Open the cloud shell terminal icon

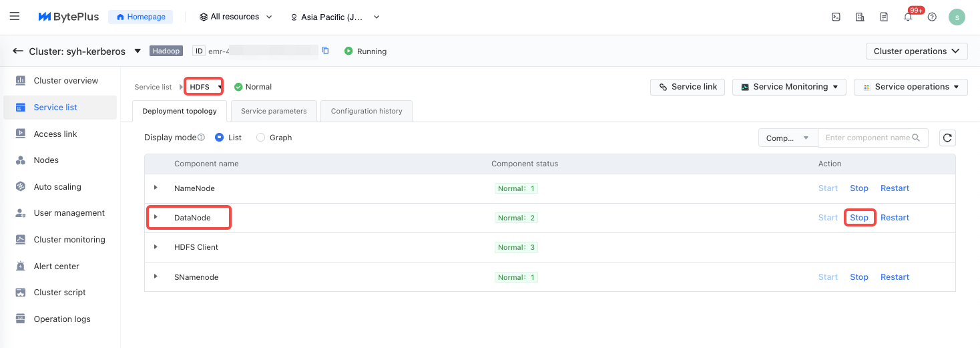pyautogui.click(x=836, y=17)
